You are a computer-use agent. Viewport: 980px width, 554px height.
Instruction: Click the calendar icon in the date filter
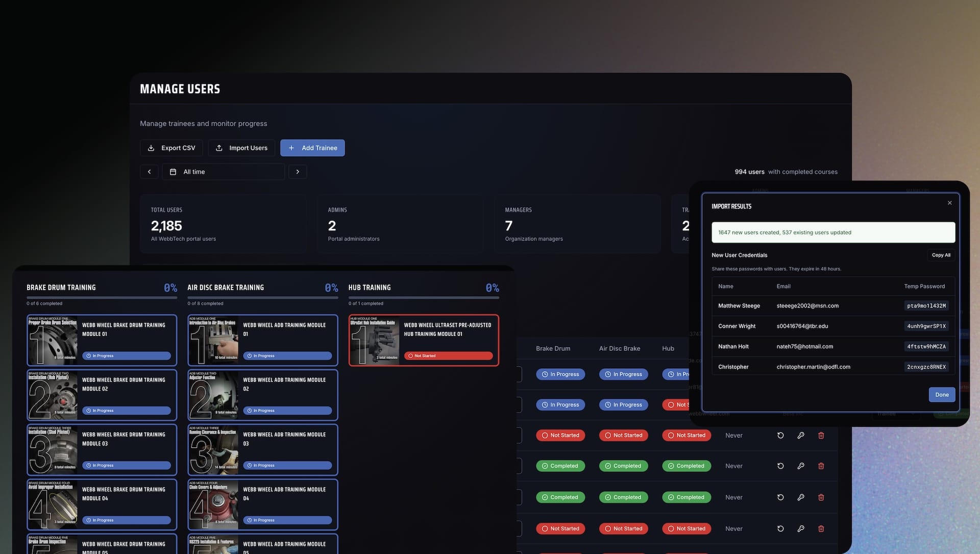[173, 172]
